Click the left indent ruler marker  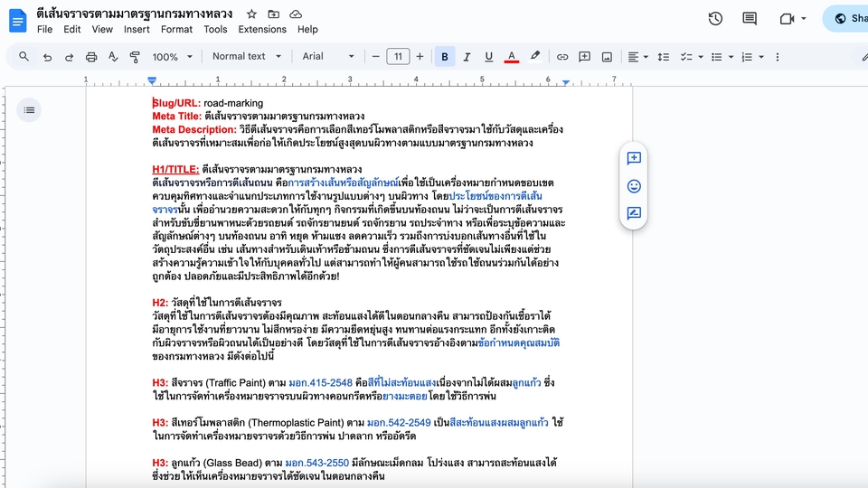[x=152, y=81]
